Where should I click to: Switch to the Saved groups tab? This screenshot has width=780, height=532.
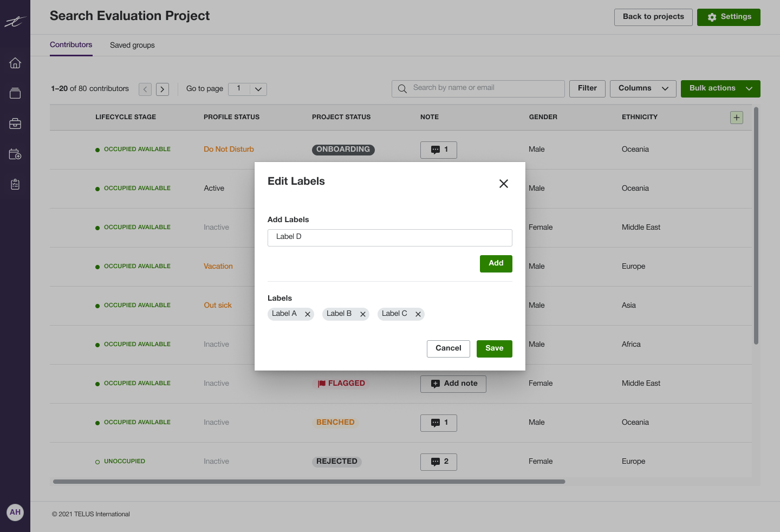click(x=132, y=45)
